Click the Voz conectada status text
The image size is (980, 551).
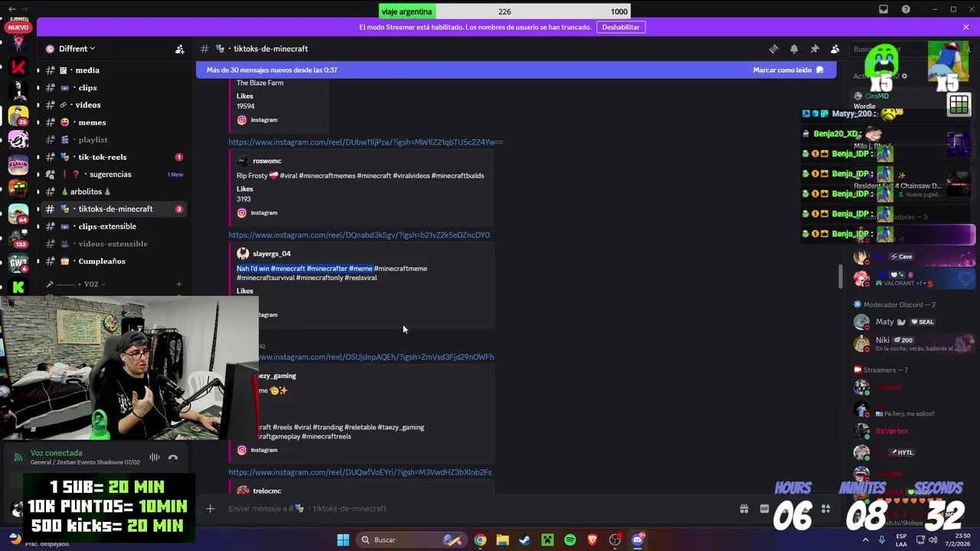point(56,453)
